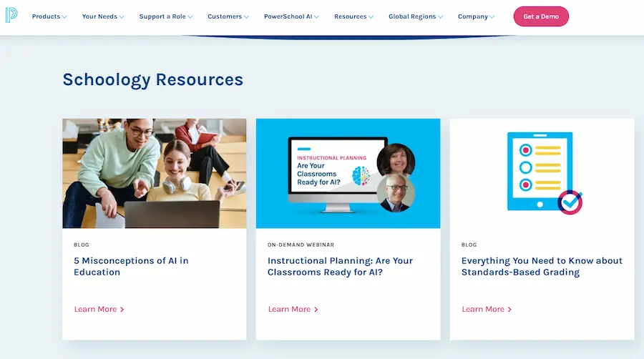
Task: Expand the PowerSchool AI chevron
Action: pyautogui.click(x=316, y=17)
